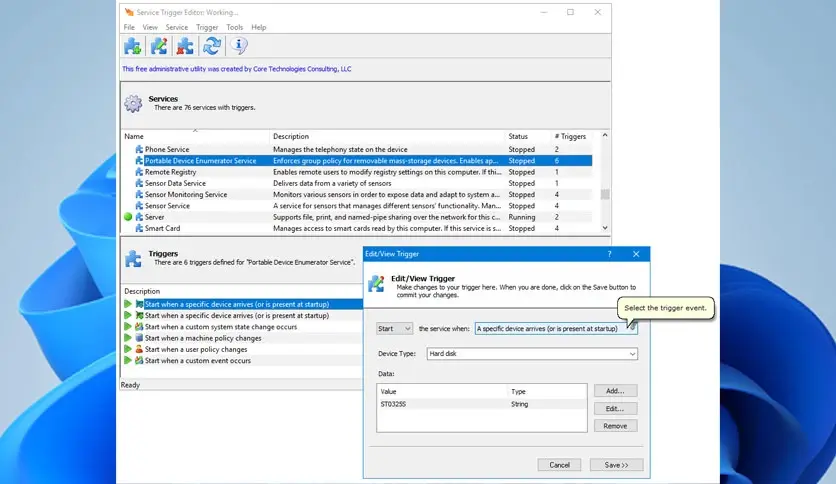The image size is (836, 484).
Task: Select the Sensor Service row name
Action: (x=167, y=206)
